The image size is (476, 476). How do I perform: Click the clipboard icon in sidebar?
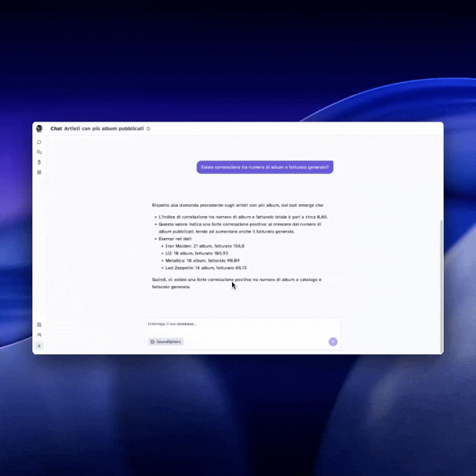(39, 162)
